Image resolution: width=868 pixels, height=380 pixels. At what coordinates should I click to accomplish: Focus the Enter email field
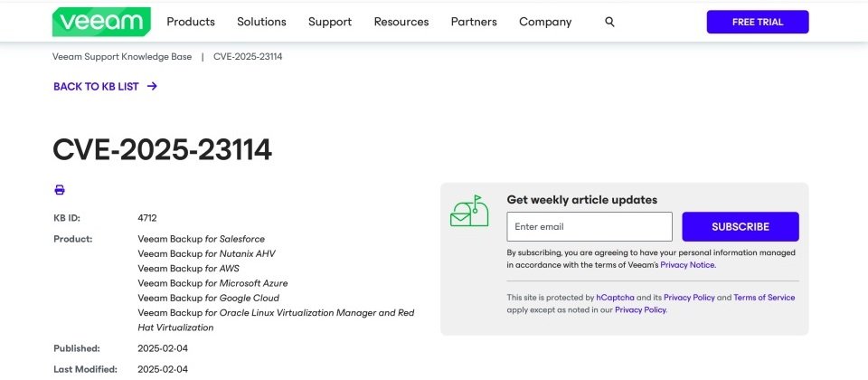590,226
